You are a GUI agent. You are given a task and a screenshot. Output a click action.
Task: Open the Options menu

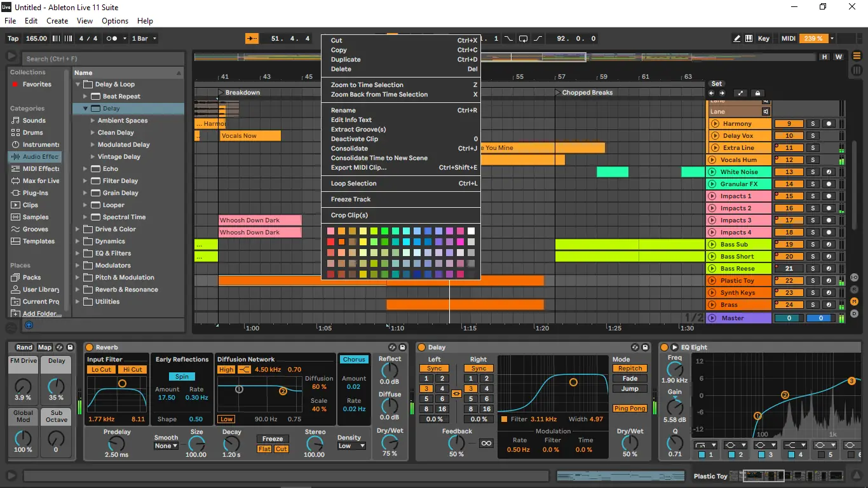[x=115, y=20]
